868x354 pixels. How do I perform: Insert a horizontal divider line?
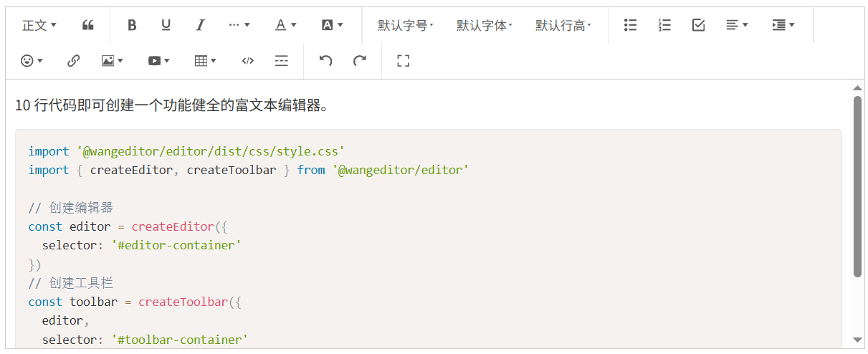click(x=282, y=61)
